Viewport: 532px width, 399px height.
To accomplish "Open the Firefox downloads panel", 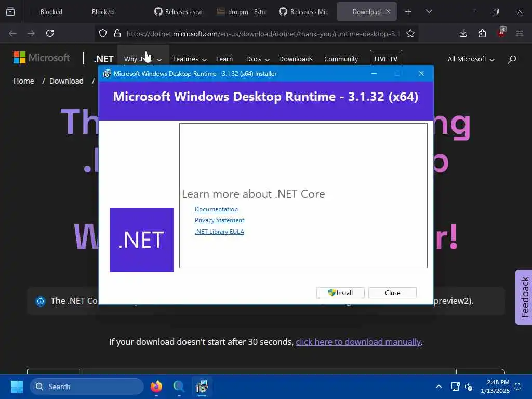I will [463, 33].
